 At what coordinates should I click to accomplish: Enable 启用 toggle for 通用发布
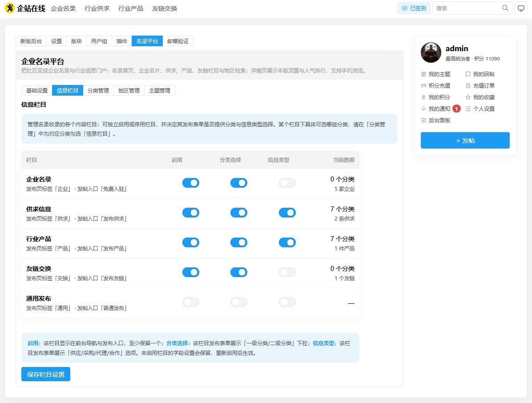pos(191,302)
